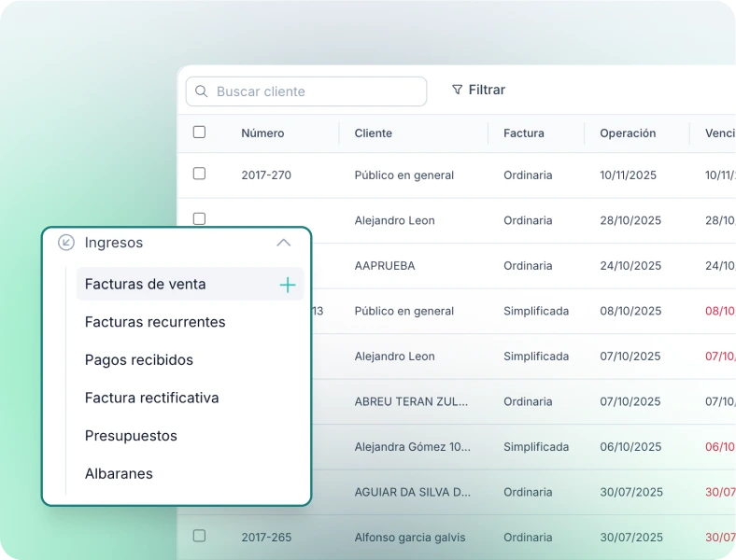Open Facturas recurrentes menu item
This screenshot has height=560, width=736.
(x=155, y=322)
